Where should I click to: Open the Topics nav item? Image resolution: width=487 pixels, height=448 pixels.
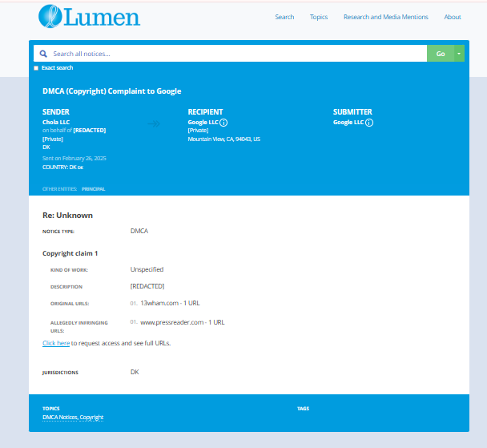pos(319,17)
